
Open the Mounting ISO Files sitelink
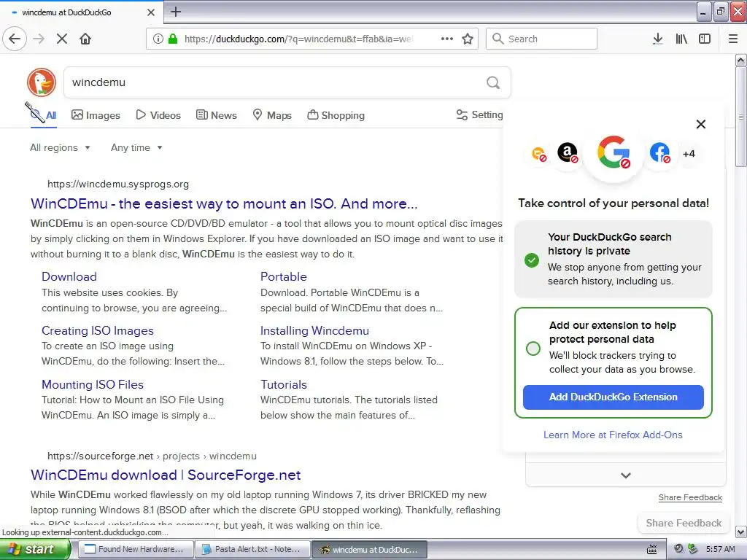pos(93,384)
